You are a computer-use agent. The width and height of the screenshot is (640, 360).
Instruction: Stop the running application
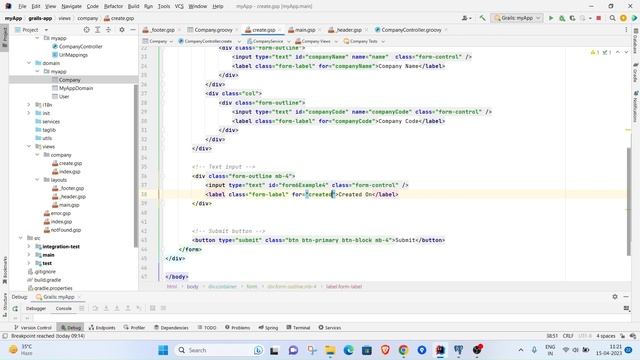coord(599,18)
